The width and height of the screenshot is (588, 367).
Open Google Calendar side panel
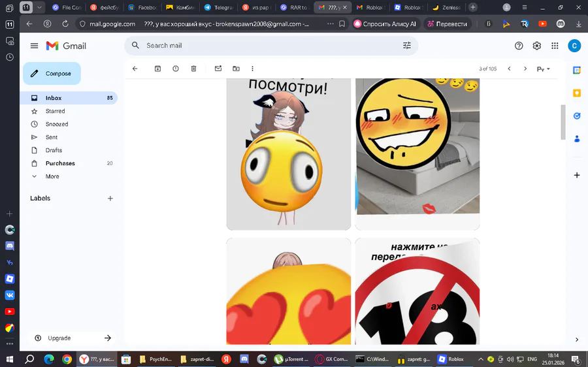(x=577, y=70)
